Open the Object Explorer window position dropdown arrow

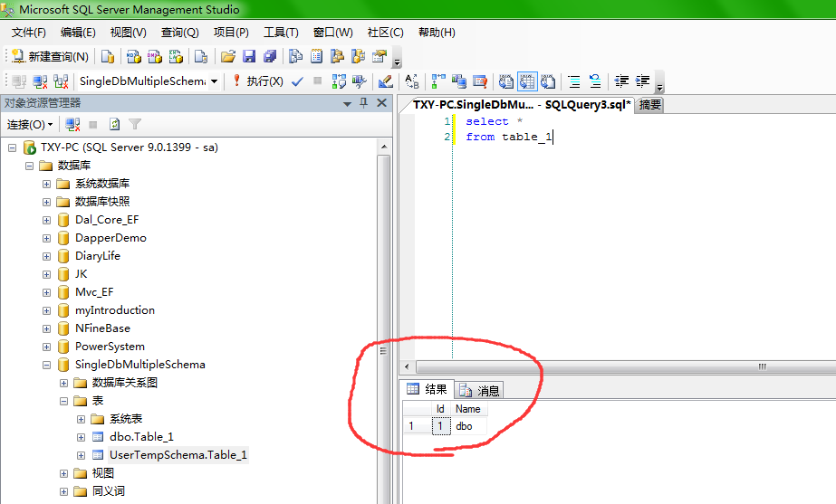[347, 104]
